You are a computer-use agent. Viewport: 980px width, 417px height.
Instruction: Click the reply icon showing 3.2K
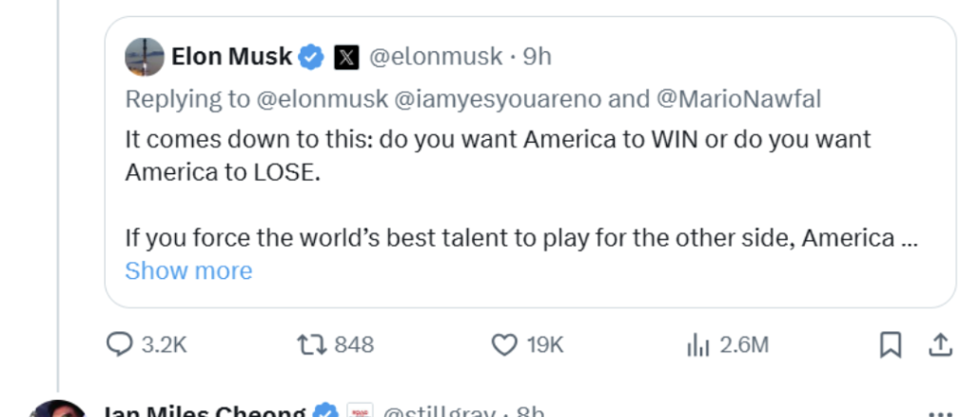[x=119, y=345]
